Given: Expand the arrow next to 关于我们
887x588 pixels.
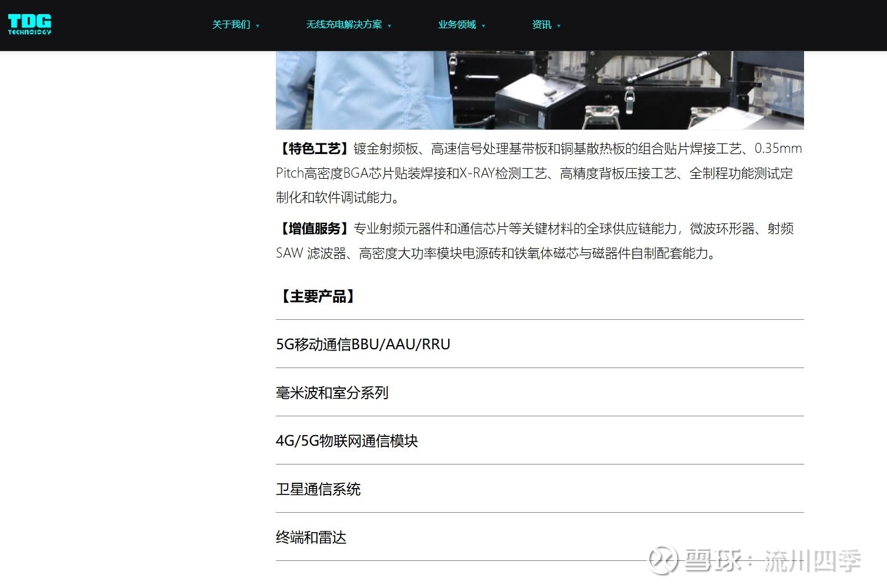Looking at the screenshot, I should click(x=258, y=26).
